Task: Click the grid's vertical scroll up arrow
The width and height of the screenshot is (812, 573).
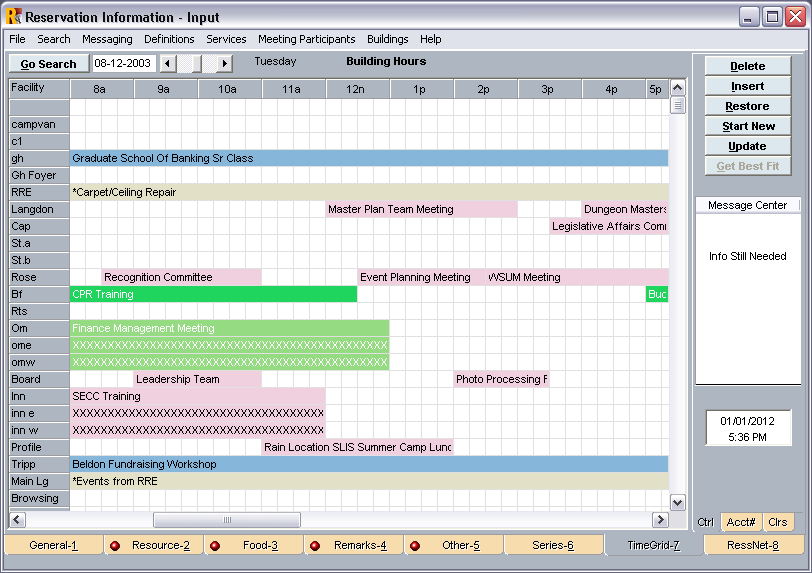Action: (x=677, y=87)
